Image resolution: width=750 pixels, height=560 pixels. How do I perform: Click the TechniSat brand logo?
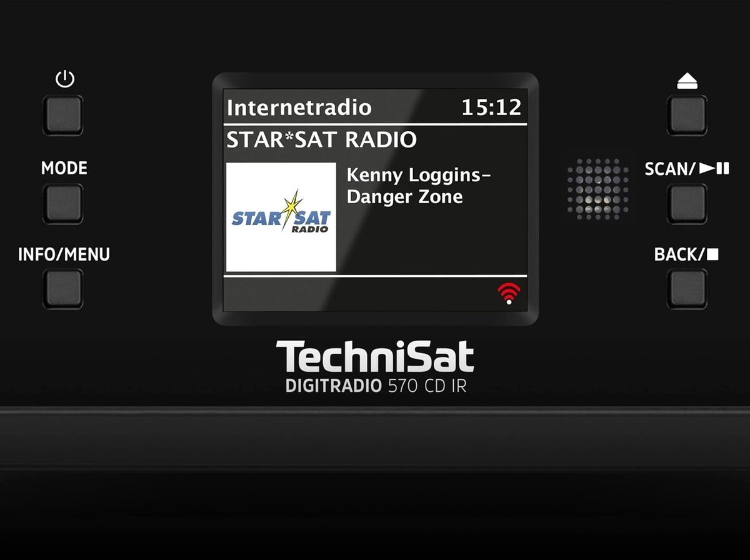(375, 357)
